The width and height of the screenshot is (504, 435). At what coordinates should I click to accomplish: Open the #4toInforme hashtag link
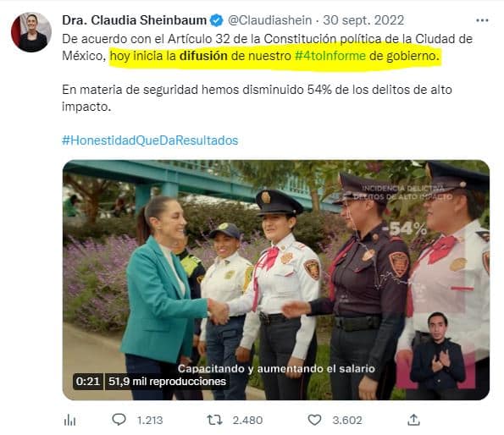[x=330, y=56]
